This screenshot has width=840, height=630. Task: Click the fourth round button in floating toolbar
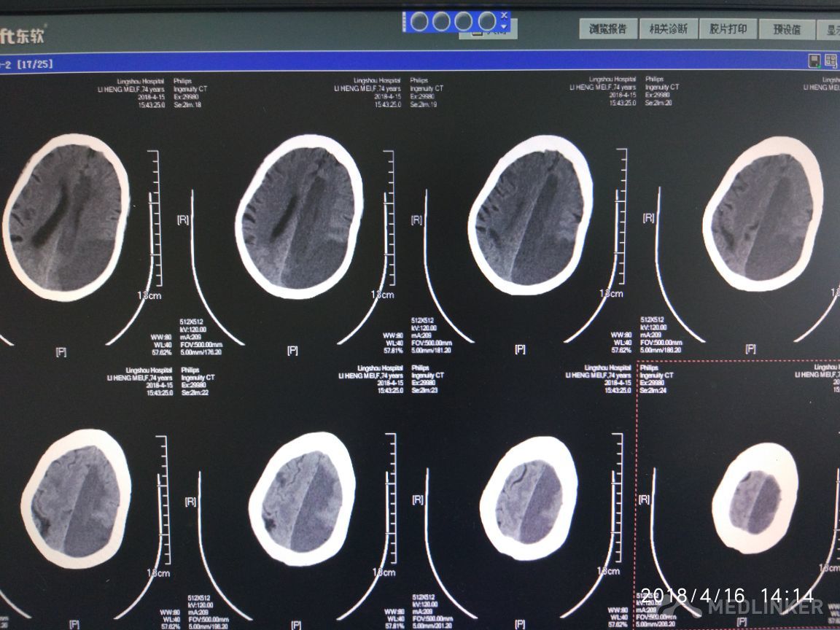click(486, 22)
